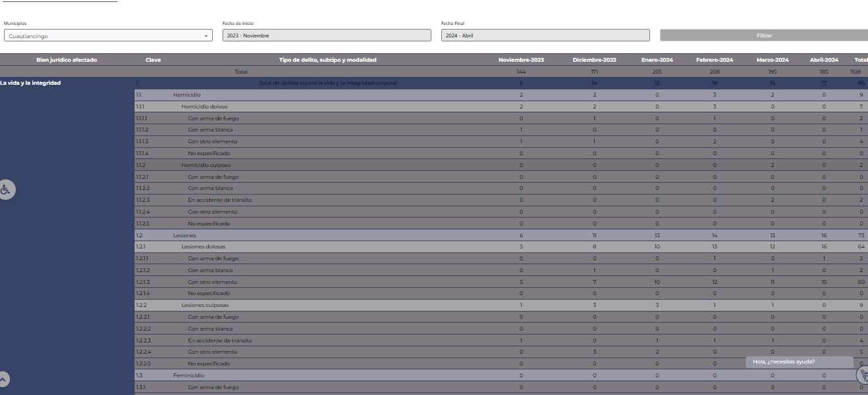Select the Noviembre-2023 column header
The width and height of the screenshot is (868, 395).
point(521,60)
